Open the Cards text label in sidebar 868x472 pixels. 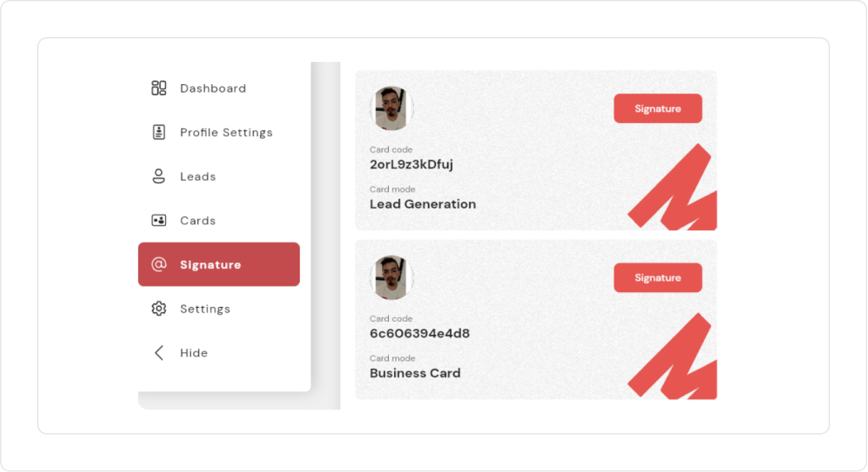click(198, 220)
